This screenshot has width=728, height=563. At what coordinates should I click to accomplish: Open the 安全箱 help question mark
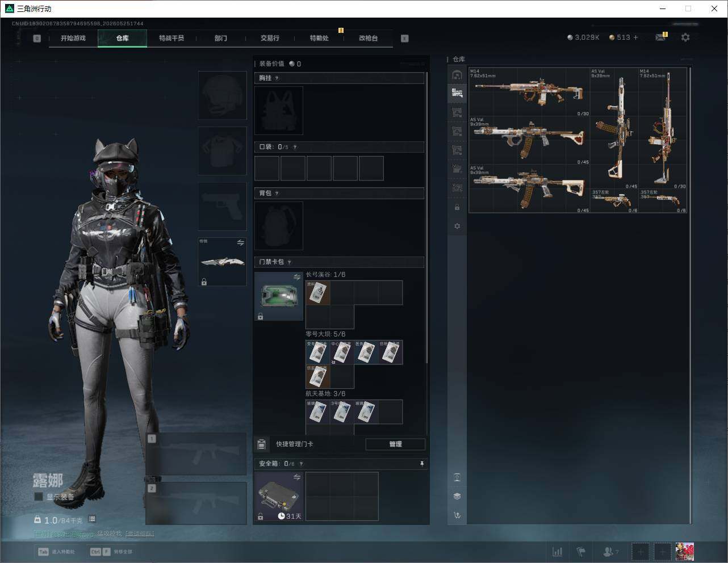301,464
